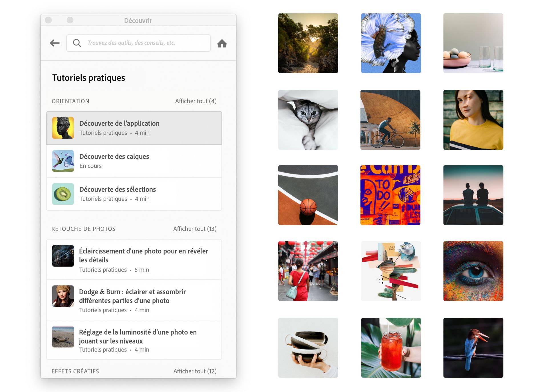Click the grey cat in blankets image
This screenshot has height=392, width=548.
pos(308,120)
